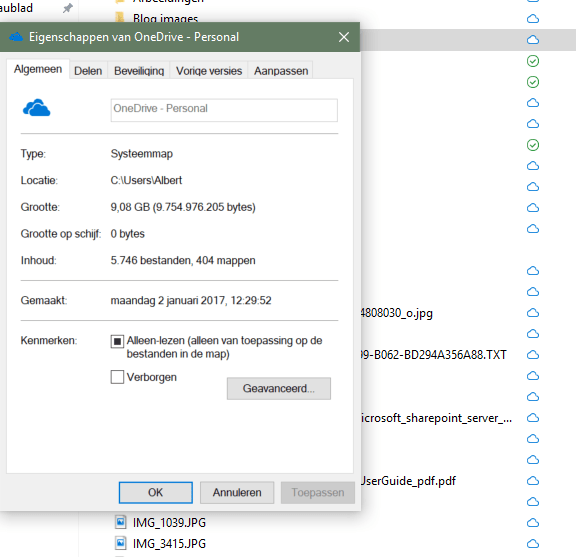576x557 pixels.
Task: Select the Blog images folder in Explorer
Action: [x=165, y=18]
